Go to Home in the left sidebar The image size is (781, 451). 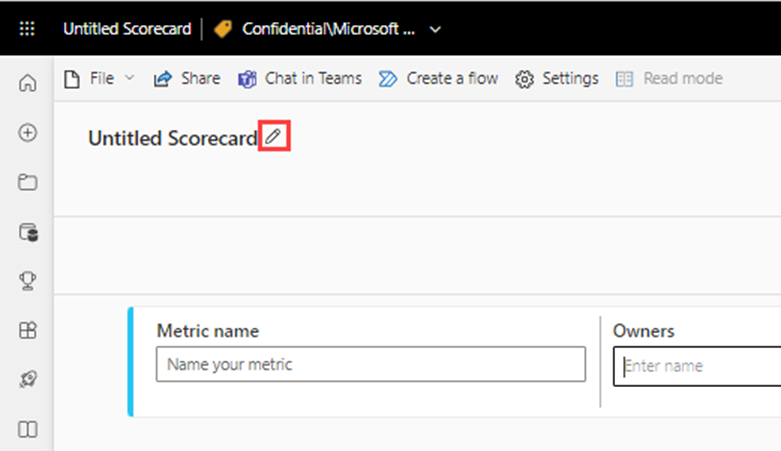[28, 82]
